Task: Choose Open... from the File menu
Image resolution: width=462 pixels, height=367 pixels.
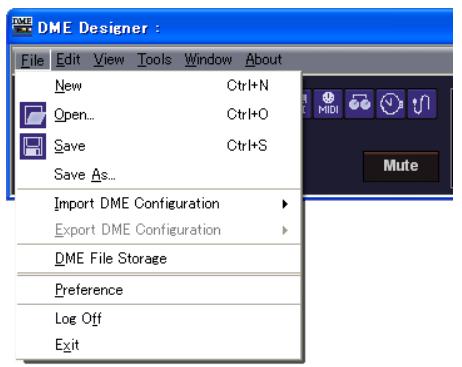Action: pos(158,115)
